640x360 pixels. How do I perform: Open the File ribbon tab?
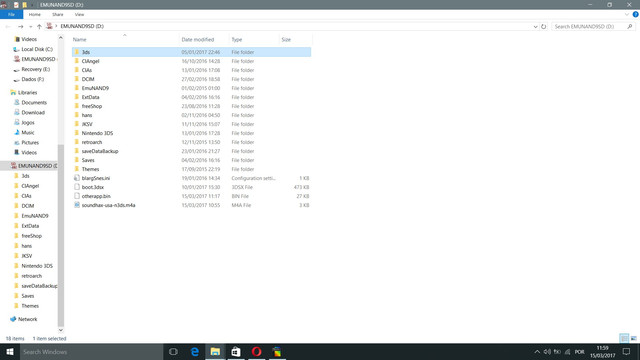click(11, 14)
